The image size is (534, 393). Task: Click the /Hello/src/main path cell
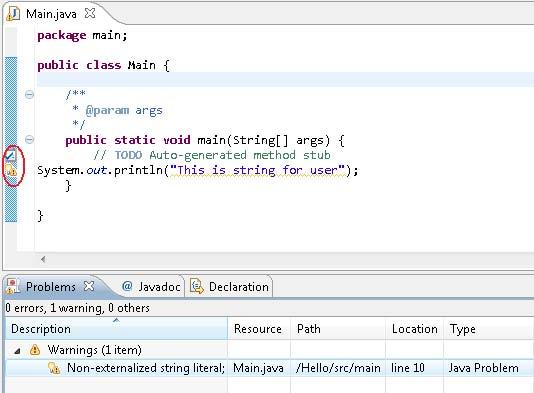pos(338,368)
